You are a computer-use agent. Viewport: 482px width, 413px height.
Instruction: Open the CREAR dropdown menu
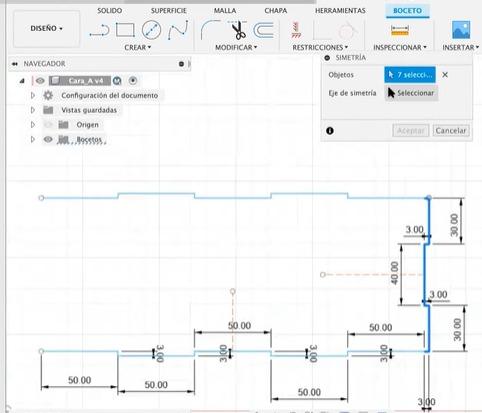[138, 47]
